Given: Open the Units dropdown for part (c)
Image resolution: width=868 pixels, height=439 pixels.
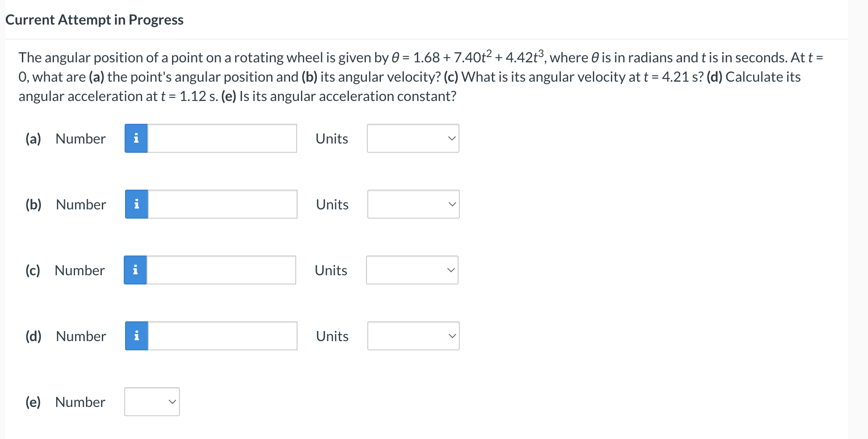Looking at the screenshot, I should pos(412,270).
